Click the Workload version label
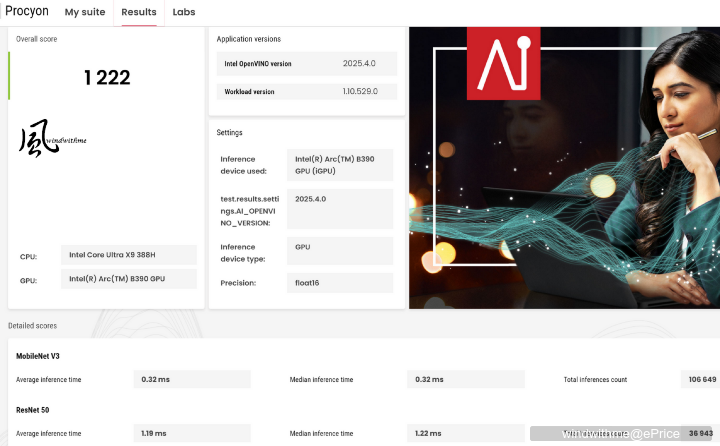Image resolution: width=720 pixels, height=446 pixels. pyautogui.click(x=249, y=92)
